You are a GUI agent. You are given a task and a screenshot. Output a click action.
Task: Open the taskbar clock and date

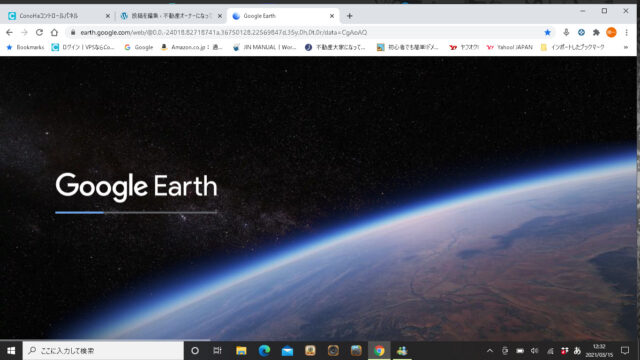tap(599, 351)
